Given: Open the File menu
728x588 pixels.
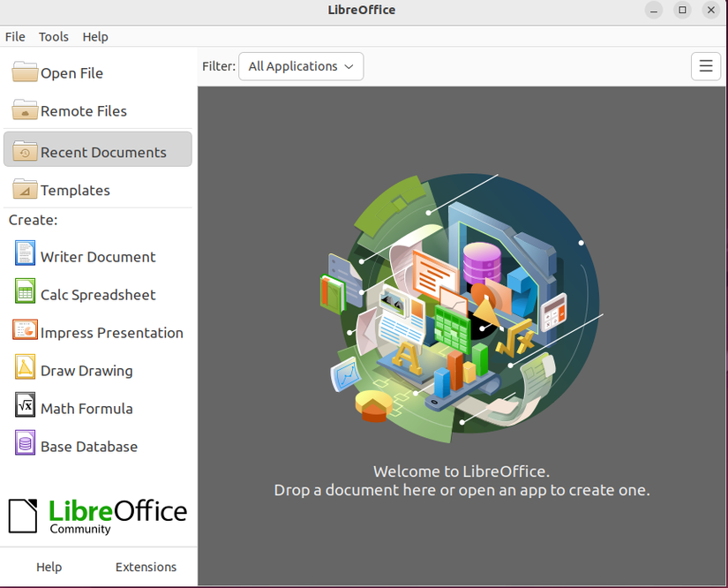Looking at the screenshot, I should click(15, 36).
